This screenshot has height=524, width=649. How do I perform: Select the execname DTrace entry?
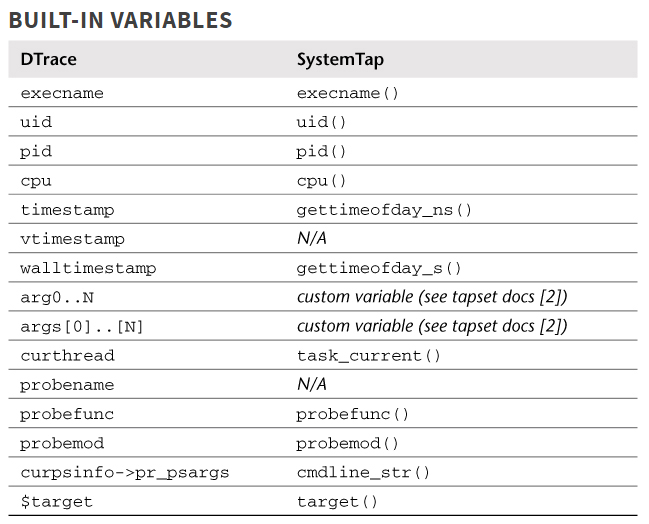point(62,93)
